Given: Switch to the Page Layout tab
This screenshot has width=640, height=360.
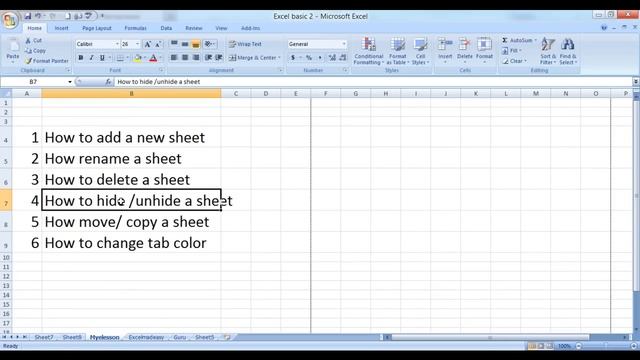Looking at the screenshot, I should 97,28.
